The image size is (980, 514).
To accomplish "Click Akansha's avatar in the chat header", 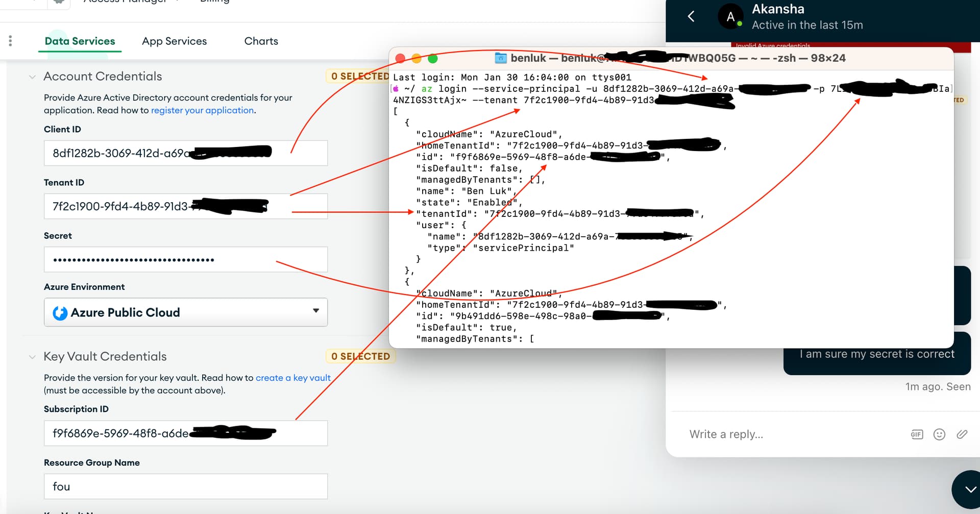I will (730, 16).
